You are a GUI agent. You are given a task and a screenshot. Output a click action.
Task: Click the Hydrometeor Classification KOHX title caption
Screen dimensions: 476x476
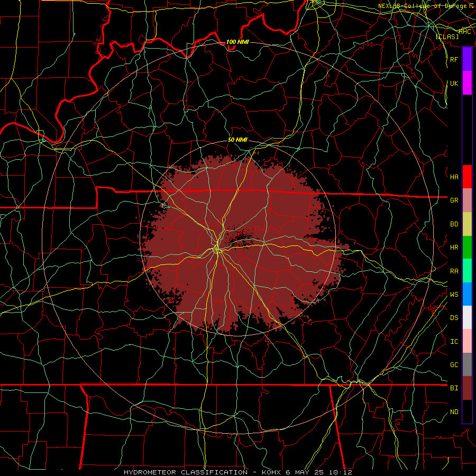tap(238, 472)
